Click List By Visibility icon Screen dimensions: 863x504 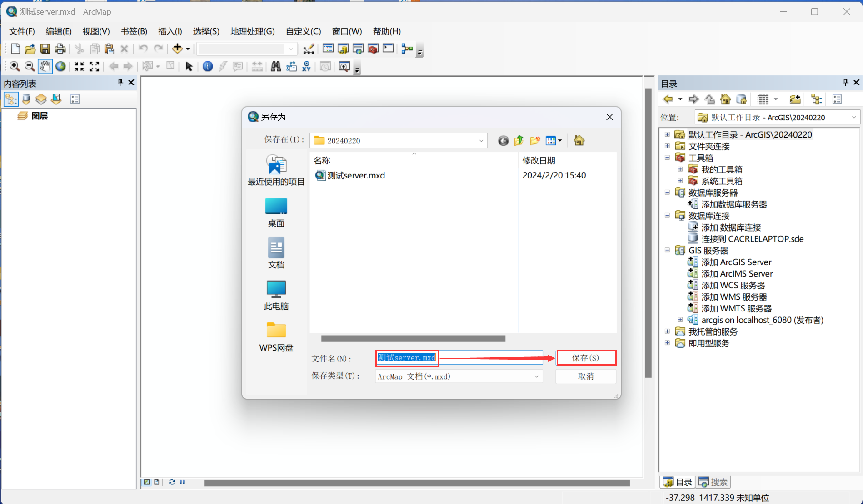tap(41, 99)
